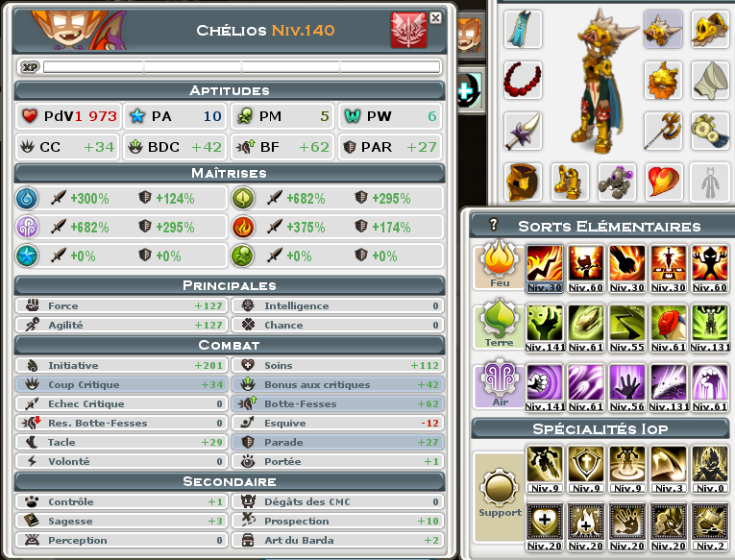The image size is (735, 560).
Task: Select the blue cape equipment slot
Action: (x=523, y=29)
